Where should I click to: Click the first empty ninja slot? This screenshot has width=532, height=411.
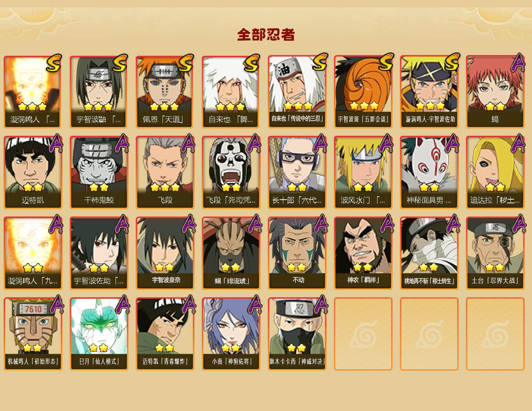[x=363, y=334]
